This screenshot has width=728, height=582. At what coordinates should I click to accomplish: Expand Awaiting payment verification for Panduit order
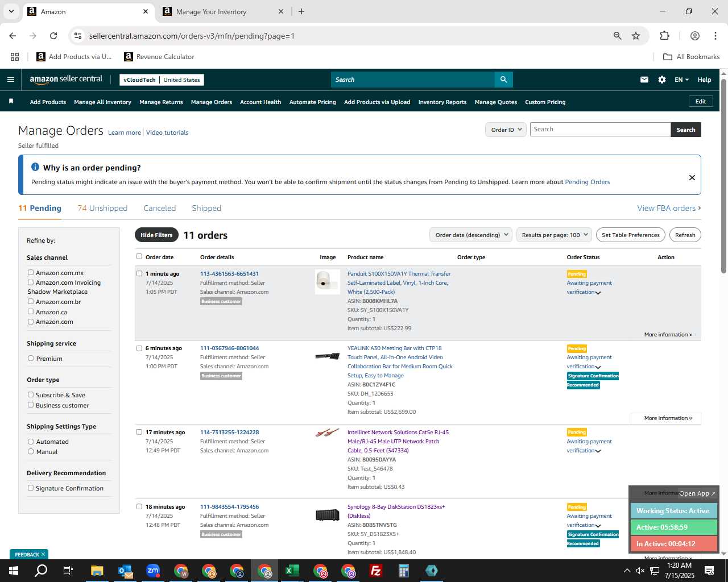tap(598, 293)
